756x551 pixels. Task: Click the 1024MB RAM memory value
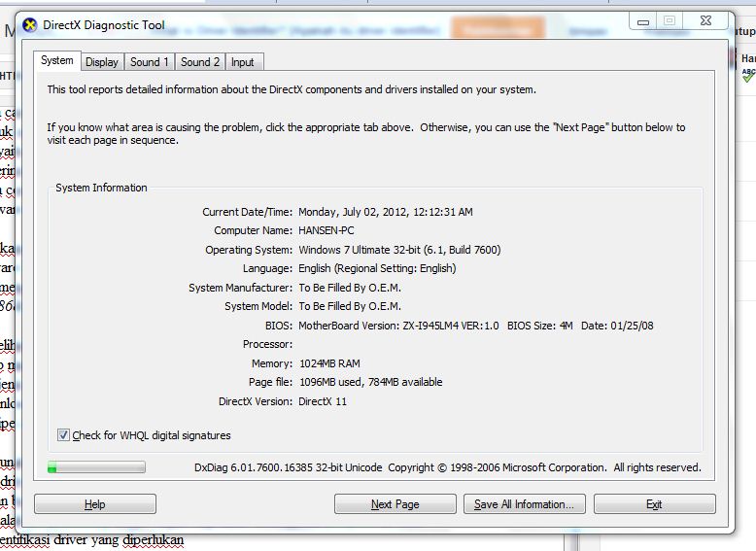329,363
